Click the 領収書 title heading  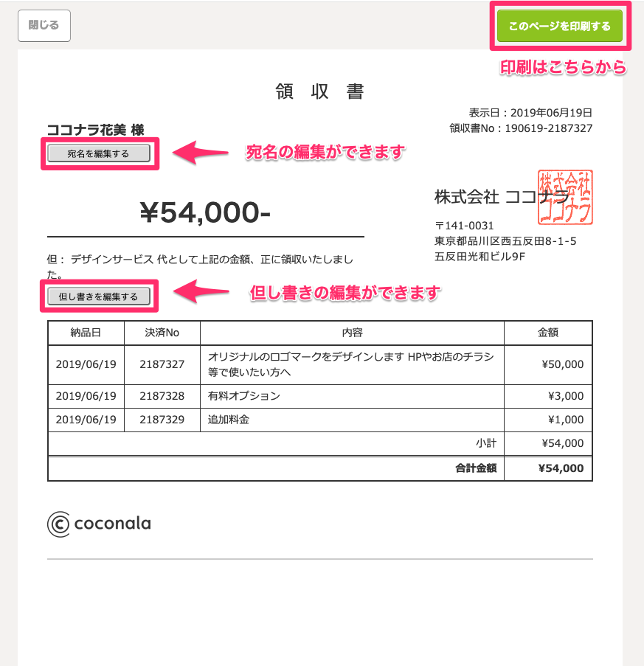pos(320,91)
